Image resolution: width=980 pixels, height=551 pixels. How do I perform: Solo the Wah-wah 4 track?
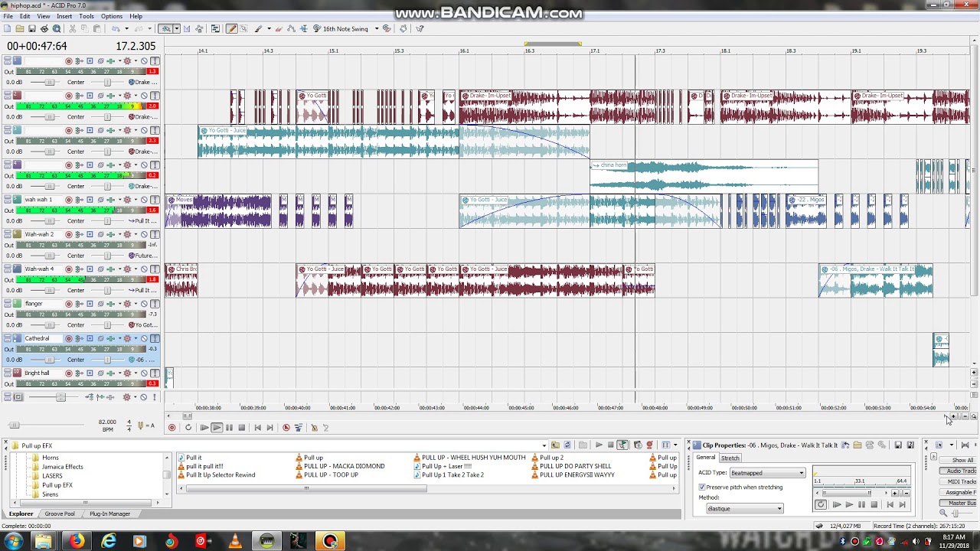tap(154, 269)
